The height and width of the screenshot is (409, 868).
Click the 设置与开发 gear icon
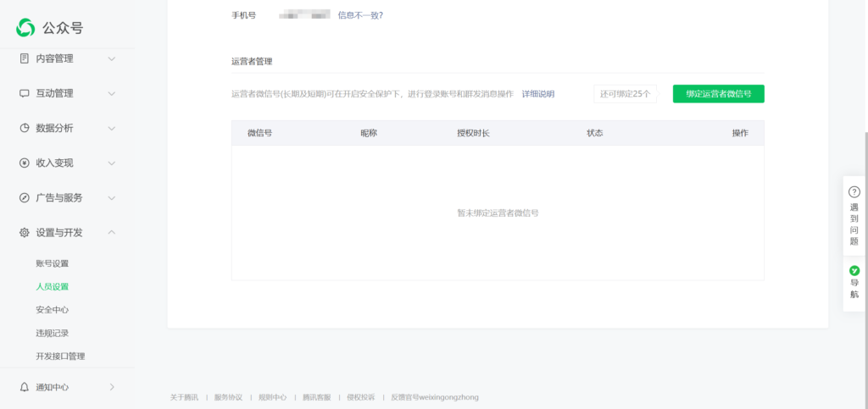coord(25,232)
